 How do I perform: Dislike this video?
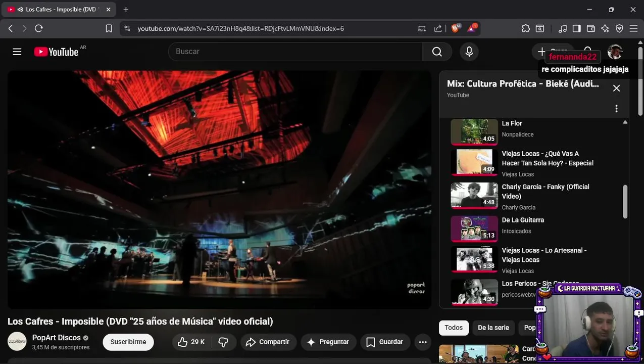tap(223, 342)
